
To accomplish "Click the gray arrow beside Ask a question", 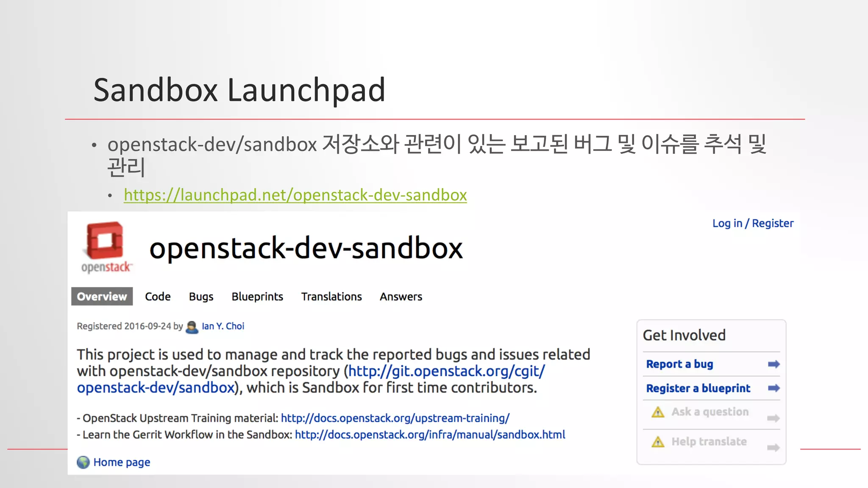I will pos(773,419).
